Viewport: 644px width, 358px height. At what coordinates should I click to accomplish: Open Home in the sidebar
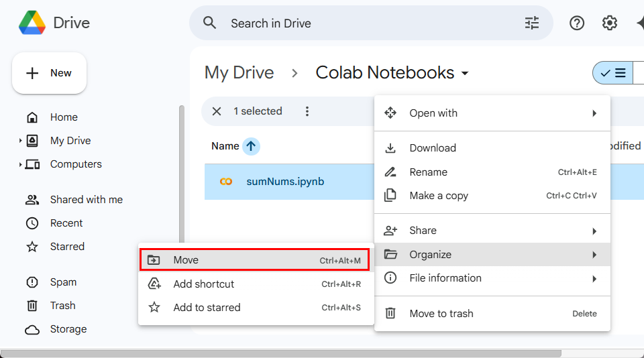pyautogui.click(x=64, y=117)
